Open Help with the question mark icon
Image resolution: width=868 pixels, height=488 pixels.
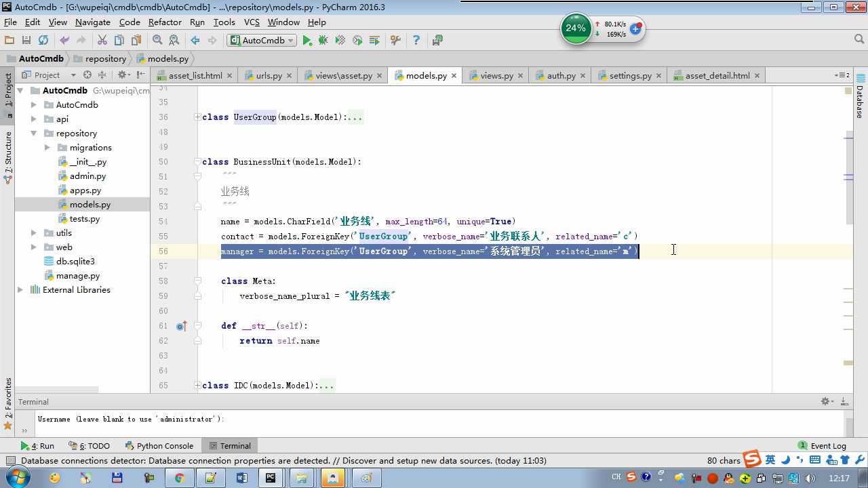click(x=416, y=41)
